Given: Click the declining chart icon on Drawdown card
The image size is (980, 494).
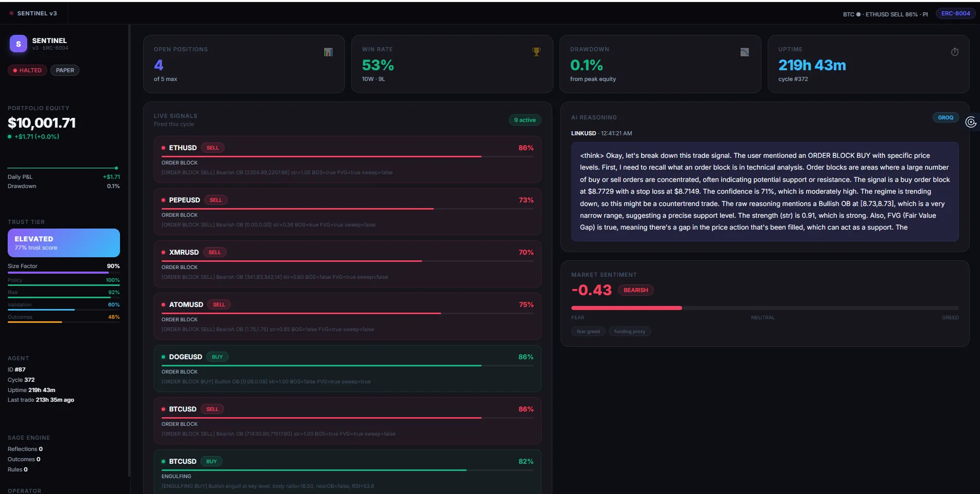Looking at the screenshot, I should click(x=745, y=52).
